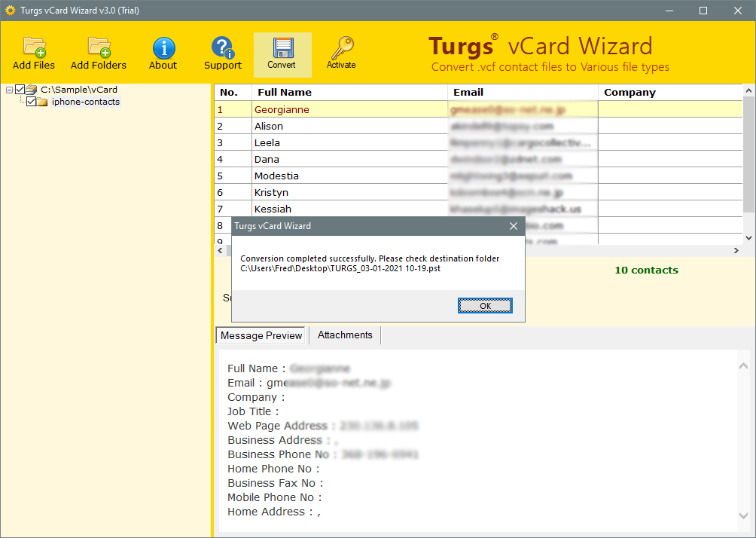756x538 pixels.
Task: Collapse the C:\Sample\vCard tree node
Action: [x=9, y=90]
